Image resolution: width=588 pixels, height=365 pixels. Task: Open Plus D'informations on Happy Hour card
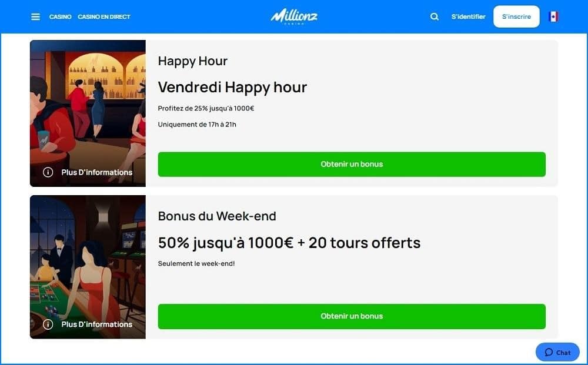97,172
